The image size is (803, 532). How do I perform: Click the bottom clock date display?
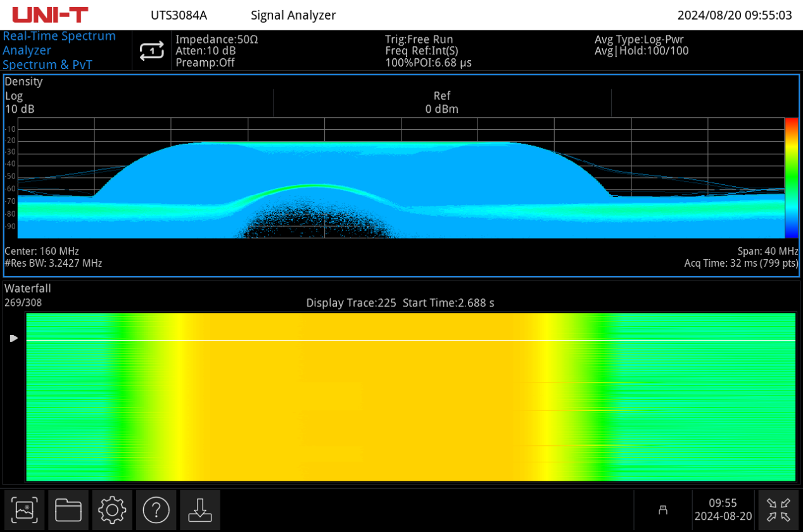tap(723, 509)
